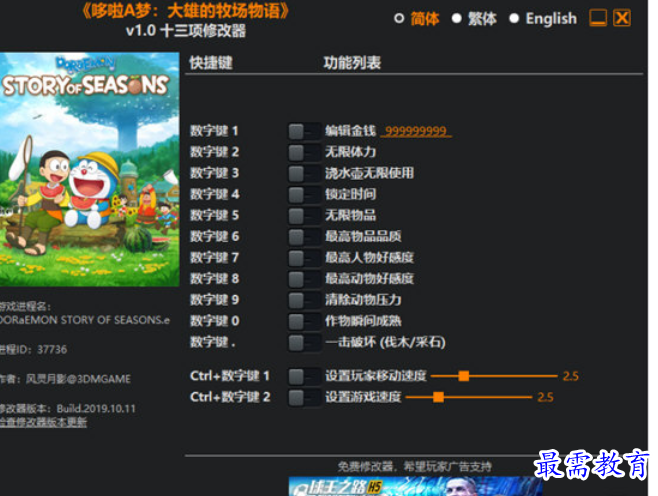The height and width of the screenshot is (496, 658).
Task: Click the 功能列表 column header
Action: point(352,63)
